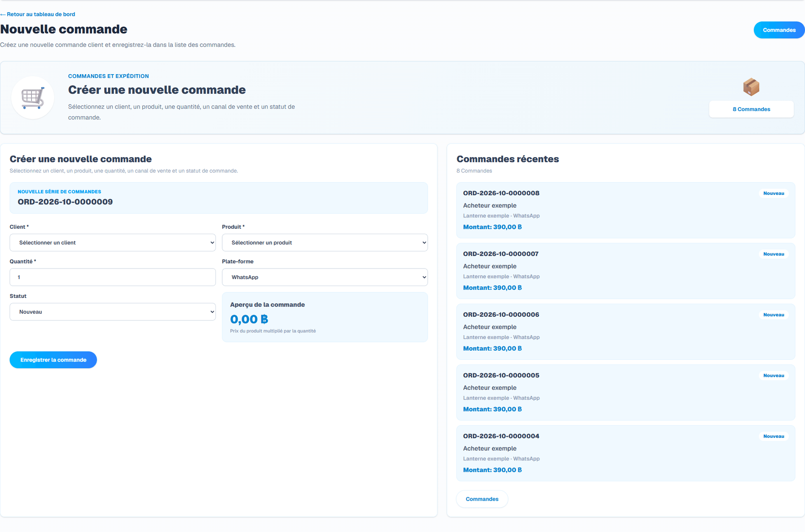Image resolution: width=805 pixels, height=532 pixels.
Task: Focus the Quantité input field
Action: pyautogui.click(x=112, y=277)
